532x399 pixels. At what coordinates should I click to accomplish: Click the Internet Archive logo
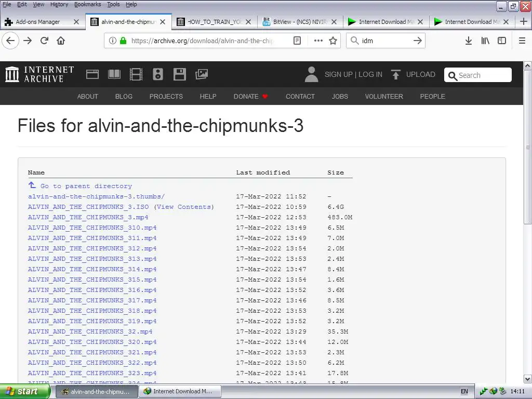[39, 74]
